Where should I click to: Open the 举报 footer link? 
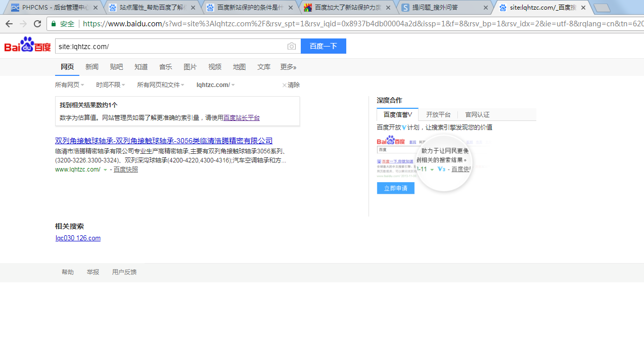tap(93, 272)
